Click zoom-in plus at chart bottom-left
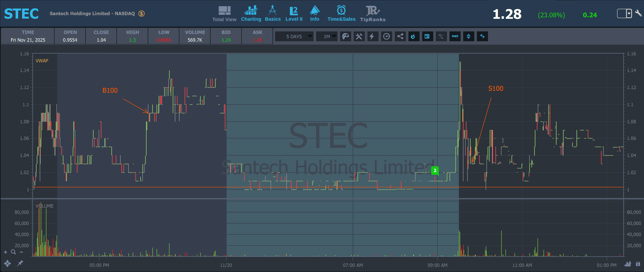The width and height of the screenshot is (644, 272). pyautogui.click(x=6, y=252)
